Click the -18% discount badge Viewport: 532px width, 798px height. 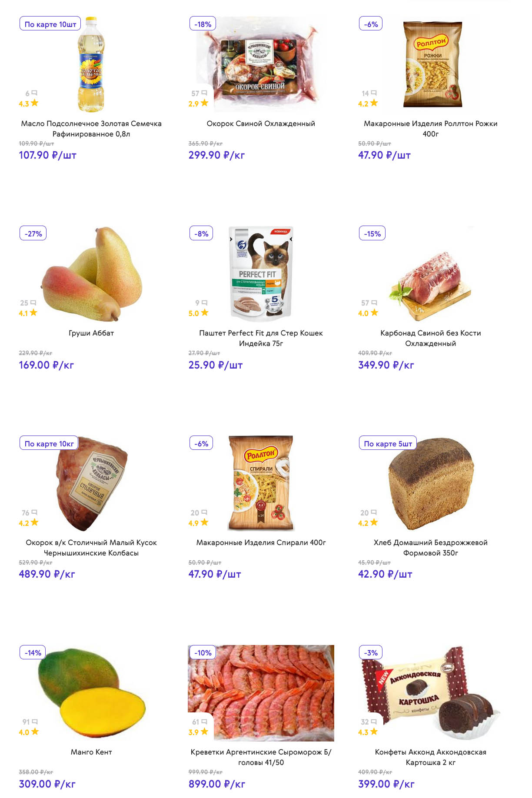tap(203, 24)
